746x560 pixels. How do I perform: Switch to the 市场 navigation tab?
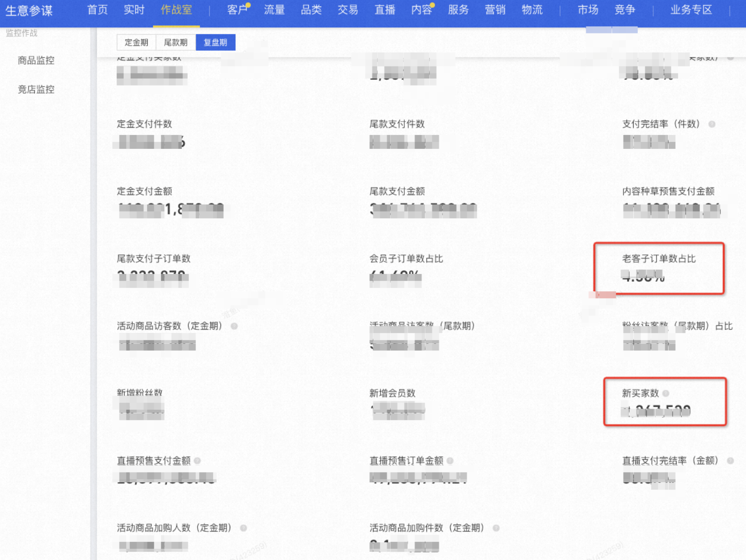588,10
